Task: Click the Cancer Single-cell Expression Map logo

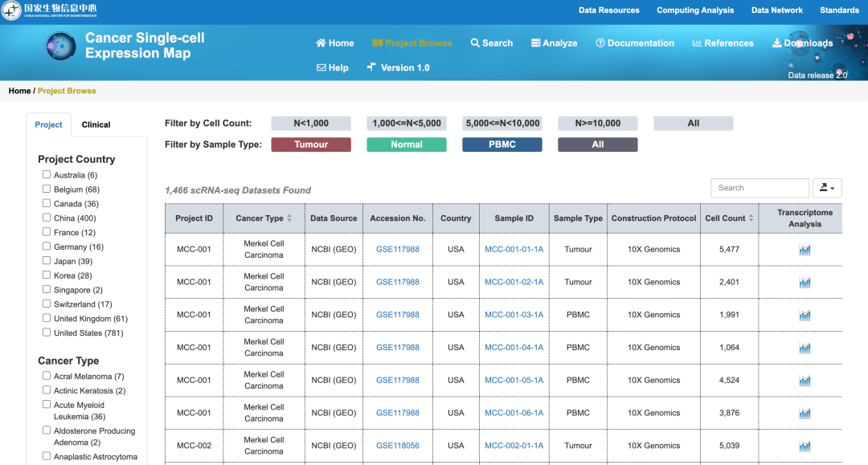Action: click(60, 46)
